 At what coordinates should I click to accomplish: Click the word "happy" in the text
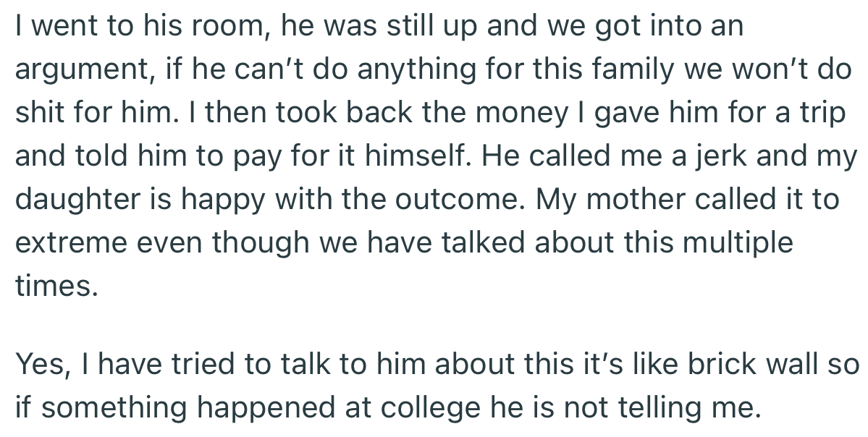point(240,200)
